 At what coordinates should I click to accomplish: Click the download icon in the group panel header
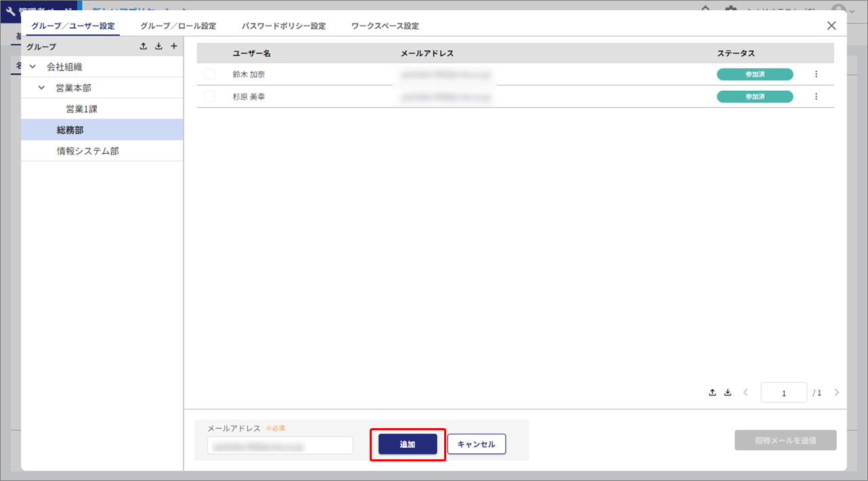(158, 47)
